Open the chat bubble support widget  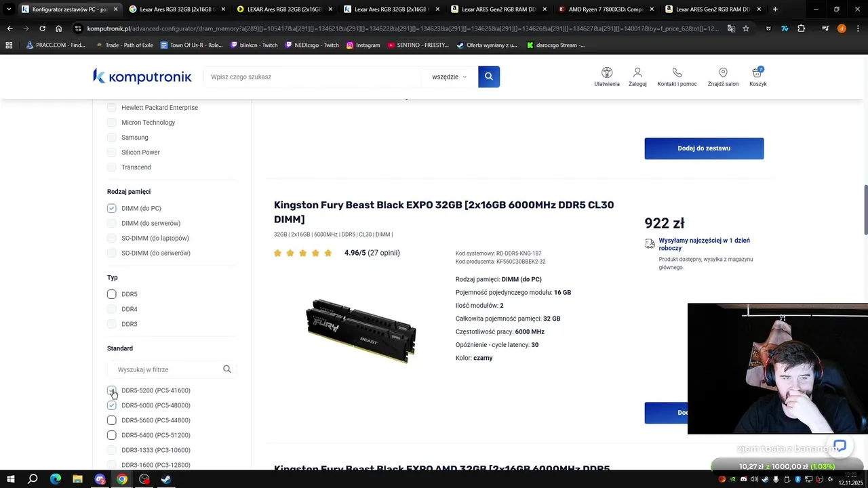click(x=840, y=446)
